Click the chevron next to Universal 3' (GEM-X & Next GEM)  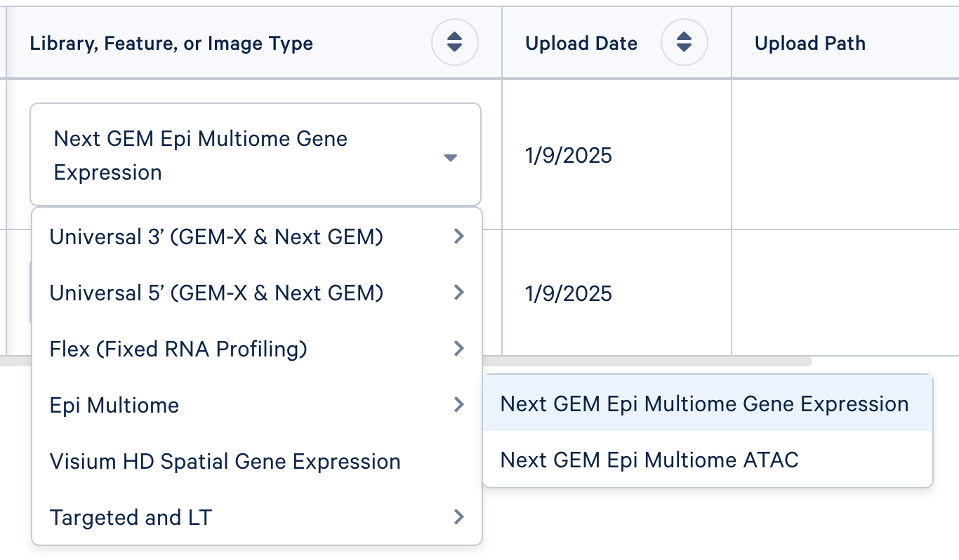coord(459,236)
